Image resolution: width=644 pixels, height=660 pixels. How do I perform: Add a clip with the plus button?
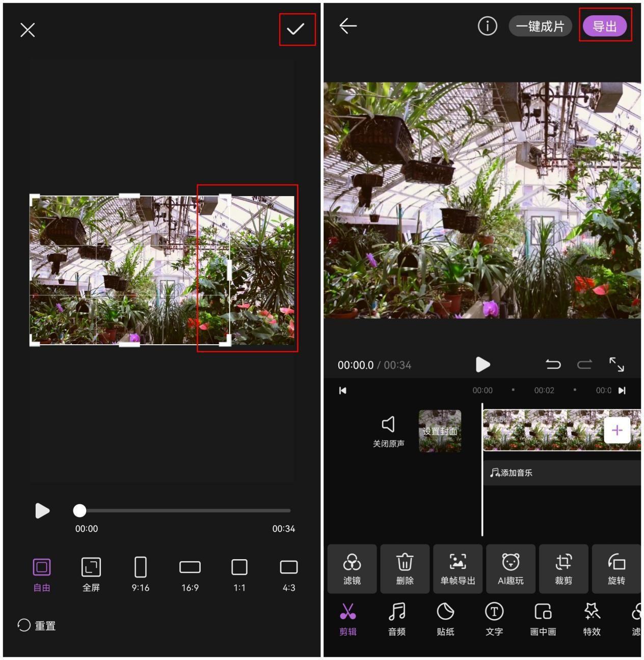click(617, 430)
